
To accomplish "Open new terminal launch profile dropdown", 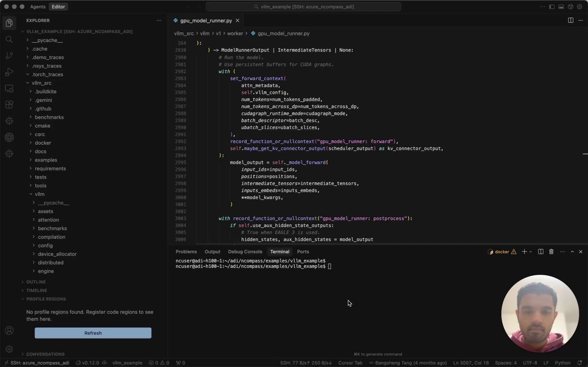I will [530, 251].
